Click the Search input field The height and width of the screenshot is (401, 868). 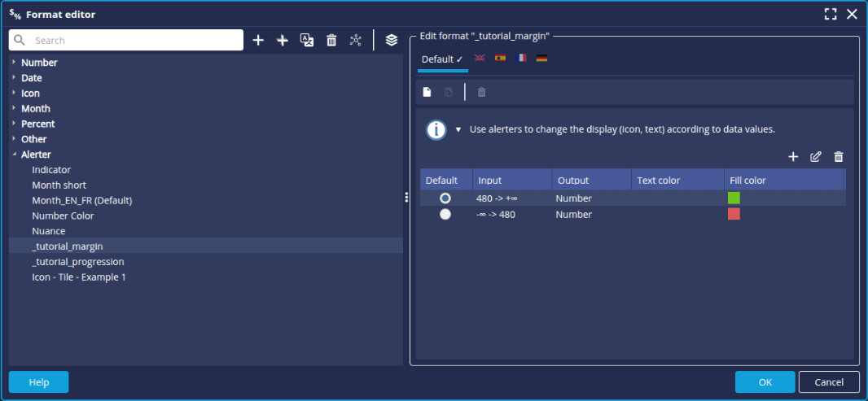coord(134,40)
